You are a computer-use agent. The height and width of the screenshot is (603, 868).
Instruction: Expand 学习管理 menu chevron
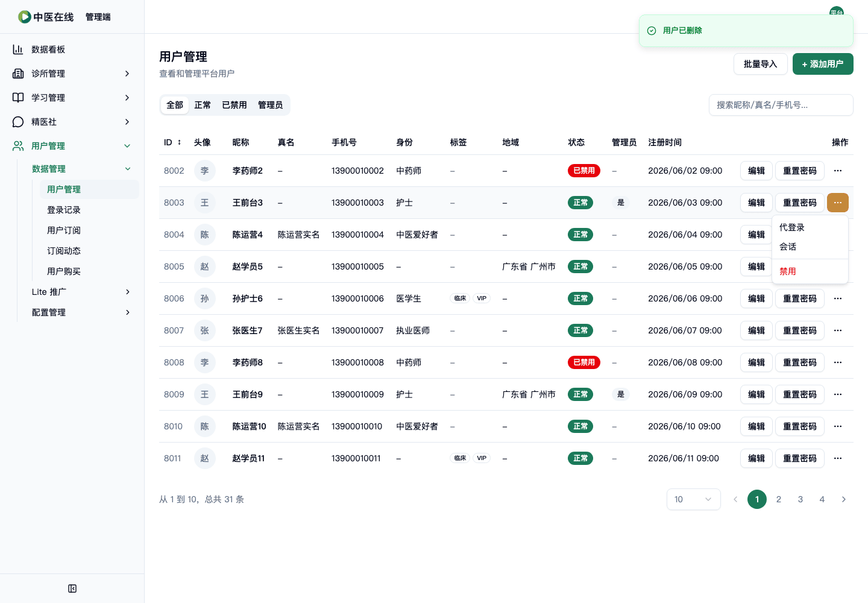point(127,98)
